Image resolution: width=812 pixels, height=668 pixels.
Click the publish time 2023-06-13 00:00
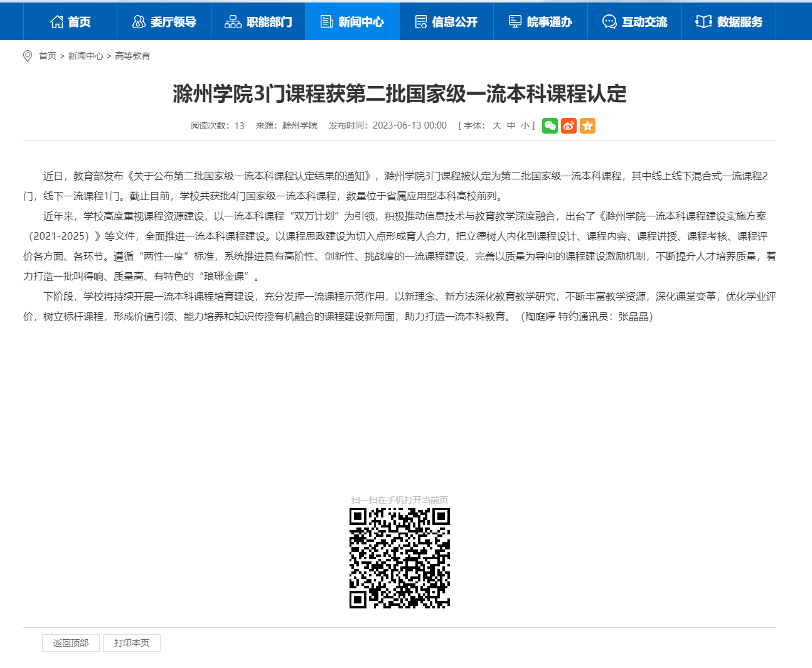pos(410,125)
